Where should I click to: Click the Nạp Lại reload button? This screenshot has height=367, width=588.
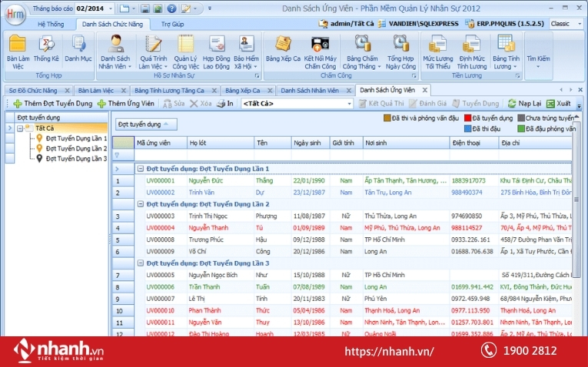pyautogui.click(x=524, y=103)
